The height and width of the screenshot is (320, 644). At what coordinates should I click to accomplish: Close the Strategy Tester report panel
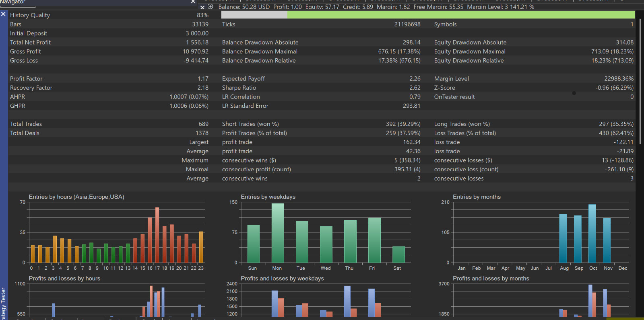(x=3, y=14)
